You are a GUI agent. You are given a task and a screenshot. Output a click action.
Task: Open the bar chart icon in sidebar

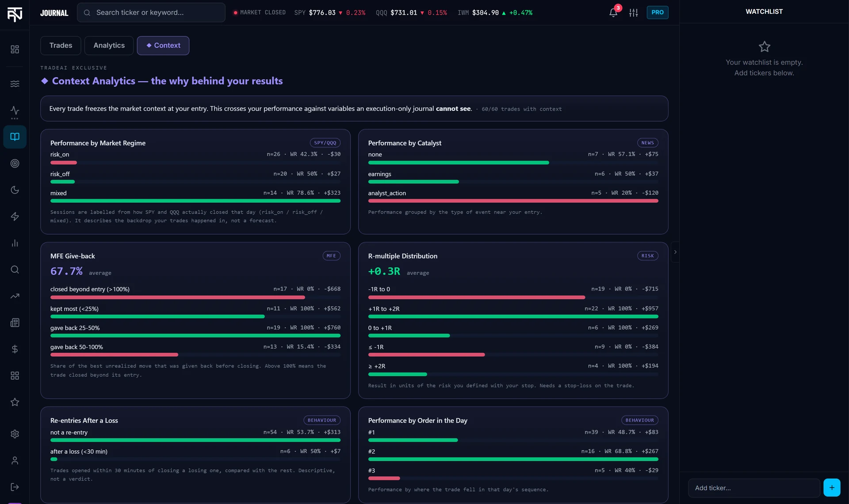pos(15,243)
